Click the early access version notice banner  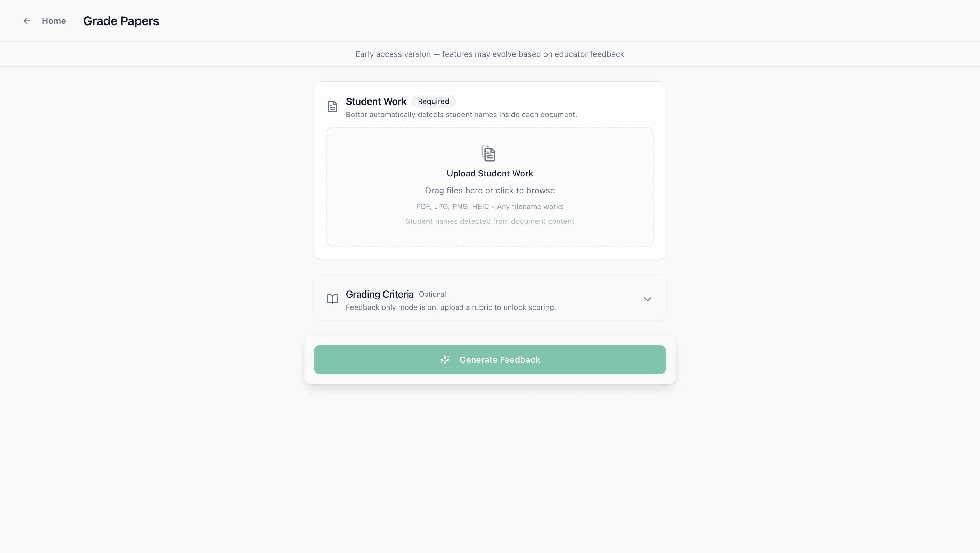490,54
